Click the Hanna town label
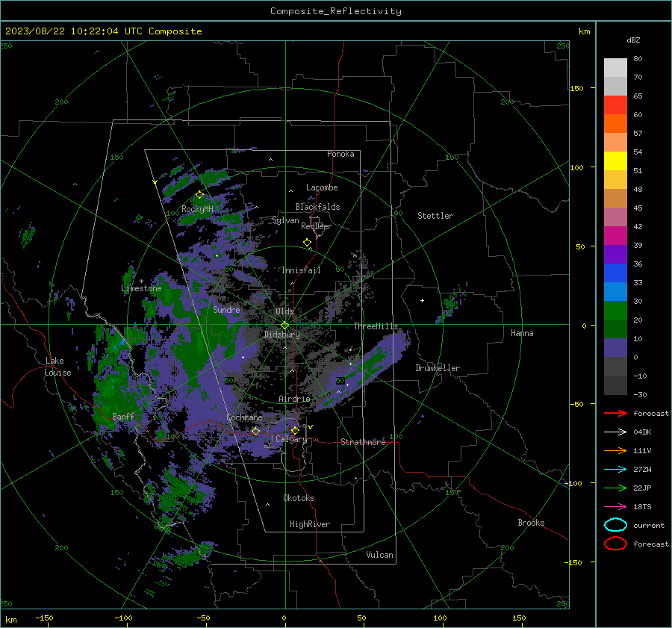The height and width of the screenshot is (628, 672). click(x=522, y=332)
